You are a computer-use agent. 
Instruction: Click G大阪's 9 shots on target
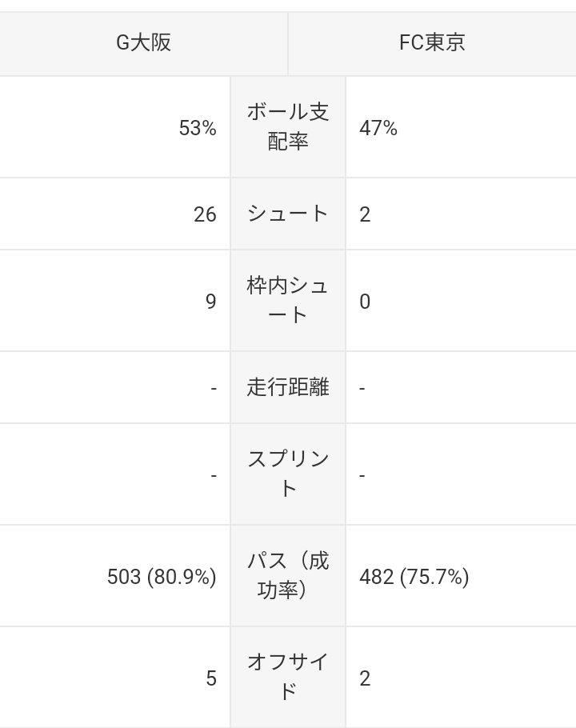tap(210, 302)
